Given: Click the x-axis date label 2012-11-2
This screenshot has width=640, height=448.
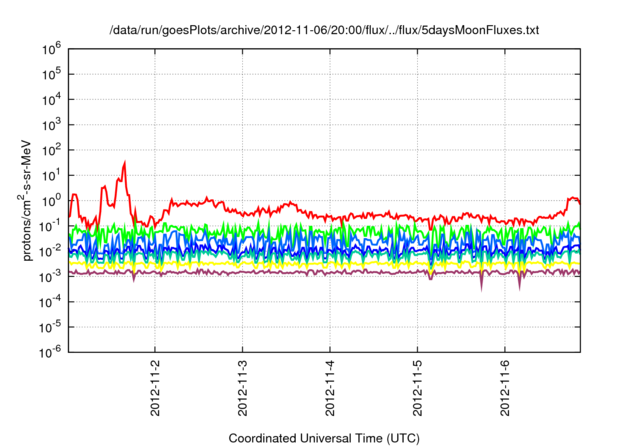Looking at the screenshot, I should (155, 388).
